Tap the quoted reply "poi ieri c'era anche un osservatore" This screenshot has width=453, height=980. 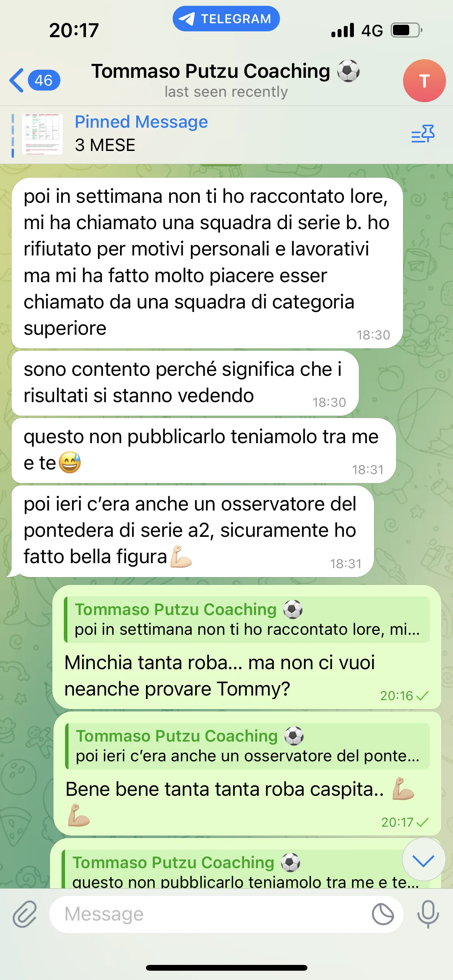click(248, 746)
